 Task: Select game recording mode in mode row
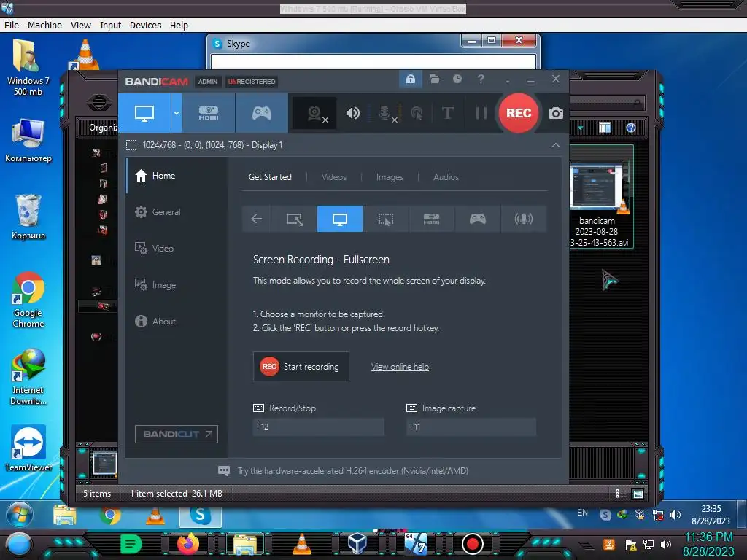477,219
